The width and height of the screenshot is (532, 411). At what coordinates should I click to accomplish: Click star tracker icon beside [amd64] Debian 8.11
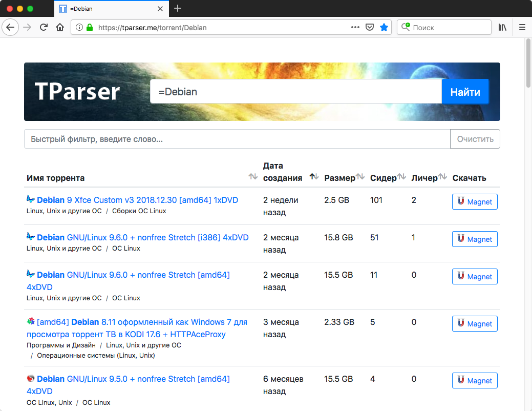[31, 321]
